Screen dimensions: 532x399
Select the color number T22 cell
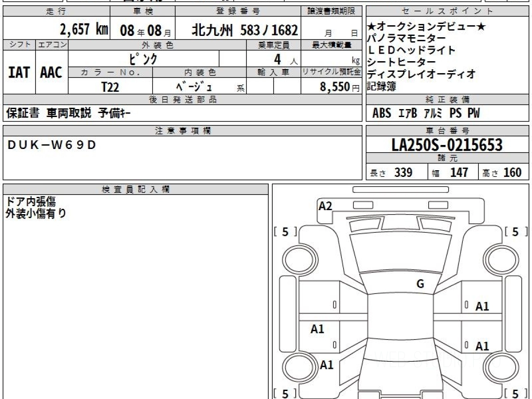tap(110, 87)
